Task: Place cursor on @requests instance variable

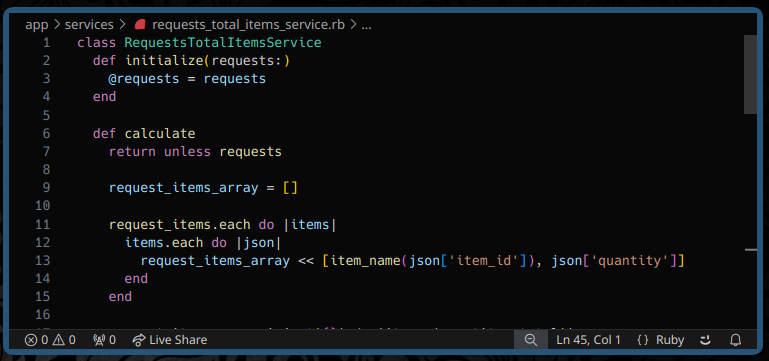Action: (144, 79)
